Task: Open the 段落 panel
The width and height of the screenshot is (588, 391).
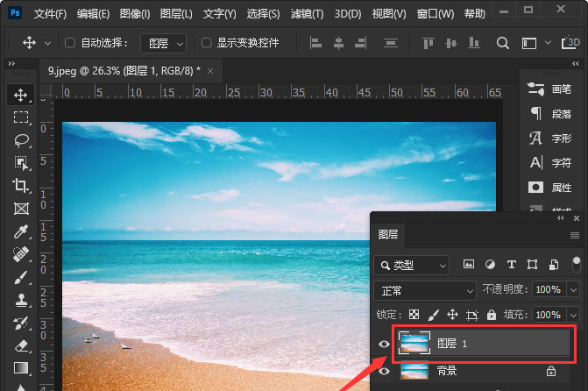Action: pyautogui.click(x=549, y=114)
